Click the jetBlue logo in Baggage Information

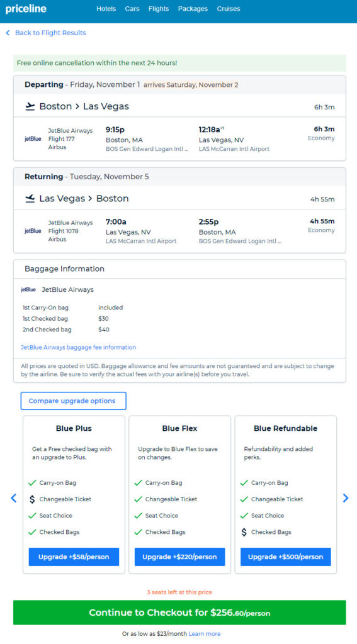pyautogui.click(x=28, y=289)
